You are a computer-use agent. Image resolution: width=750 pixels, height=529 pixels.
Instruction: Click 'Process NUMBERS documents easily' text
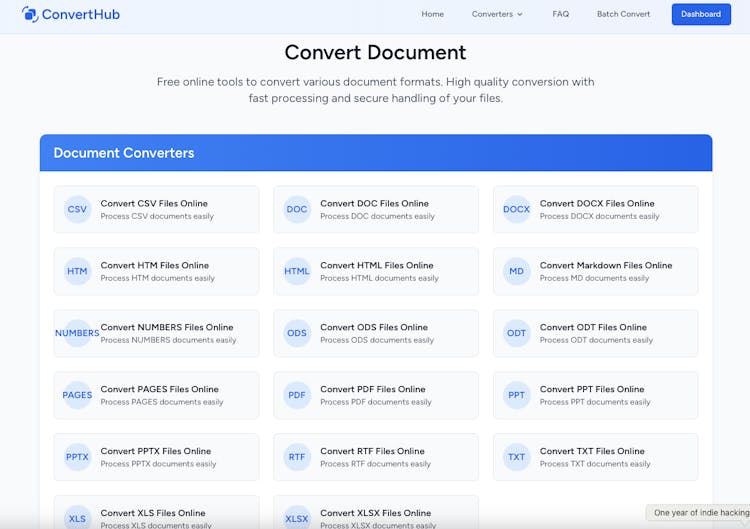click(x=168, y=341)
